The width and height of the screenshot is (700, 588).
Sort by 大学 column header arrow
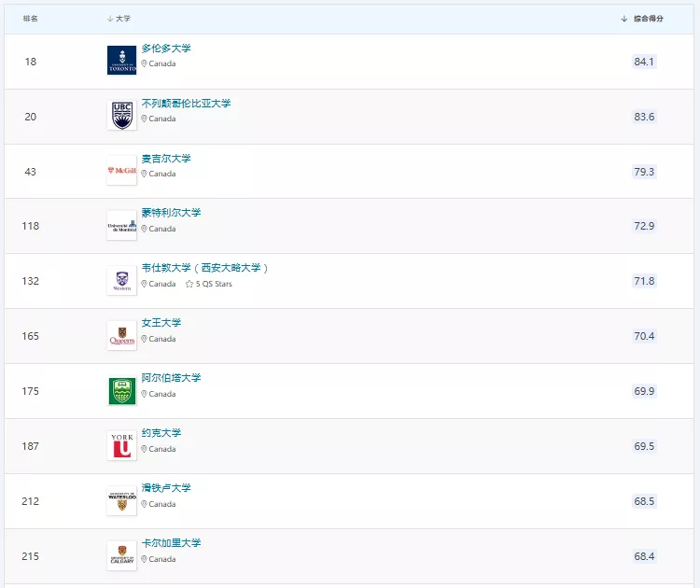[x=110, y=19]
